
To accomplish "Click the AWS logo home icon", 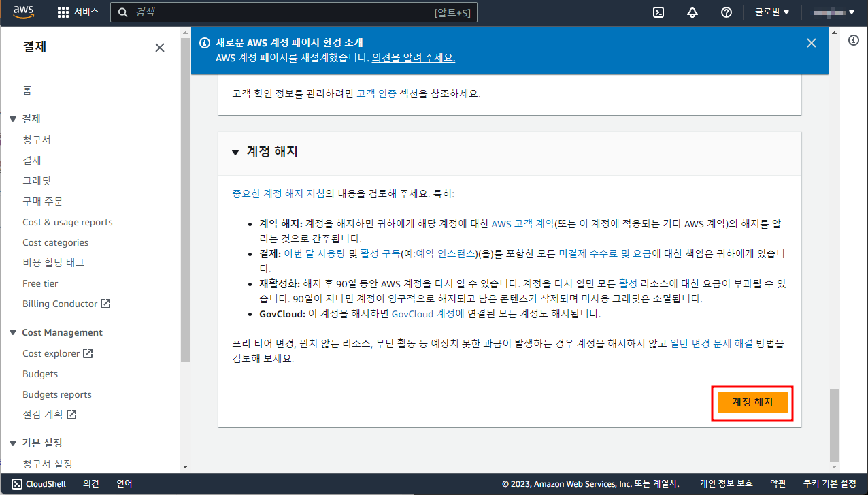I will coord(24,12).
